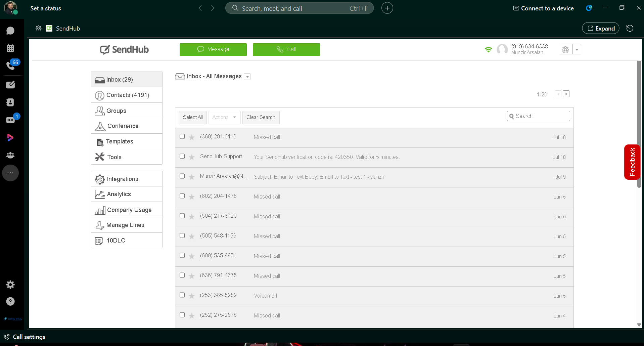Open the Calls icon with 66 badge

10,66
